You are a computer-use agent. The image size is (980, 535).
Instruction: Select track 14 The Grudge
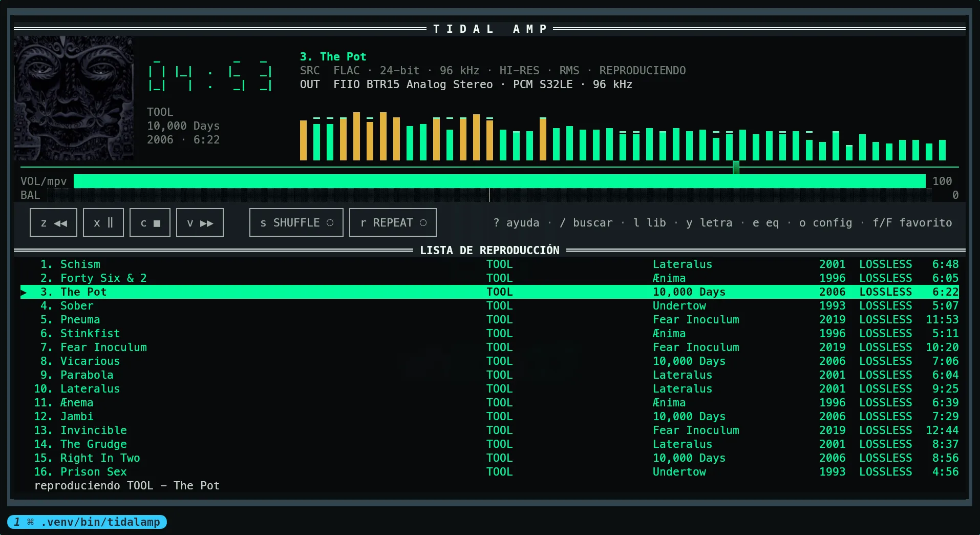pos(489,444)
